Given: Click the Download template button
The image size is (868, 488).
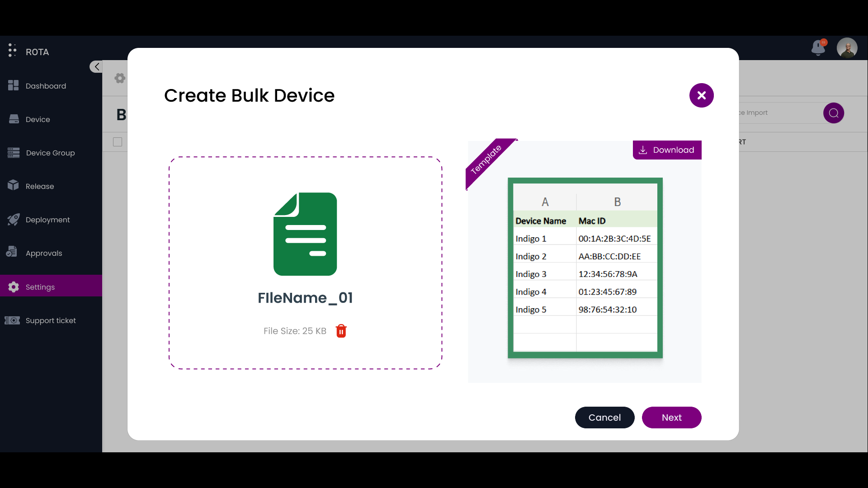Looking at the screenshot, I should [x=667, y=150].
